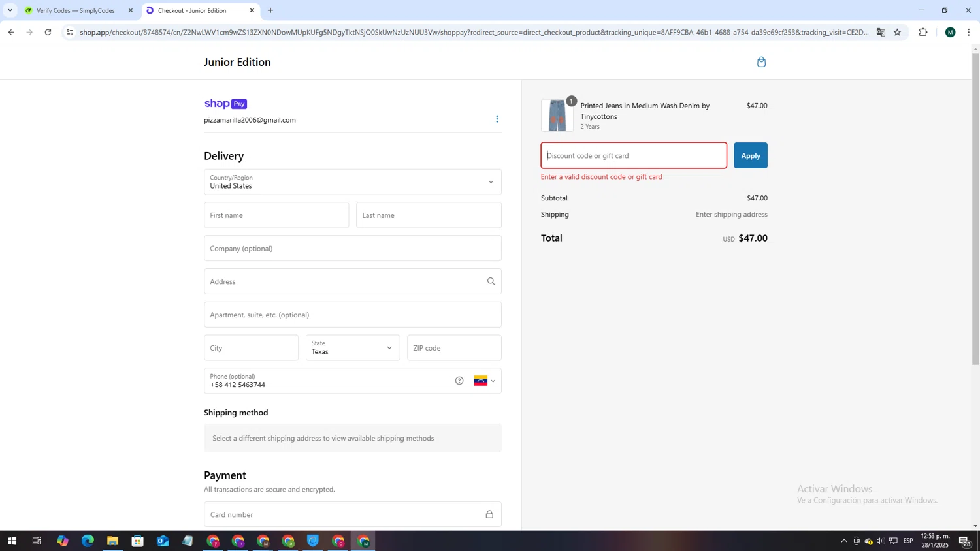Close the Verify Codes SimplyCodes tab
This screenshot has height=551, width=980.
pyautogui.click(x=131, y=10)
